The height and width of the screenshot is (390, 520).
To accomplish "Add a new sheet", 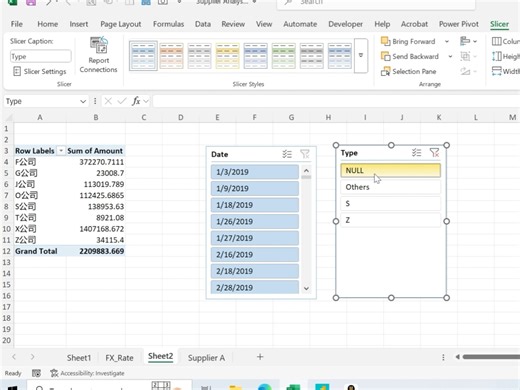I will (260, 357).
